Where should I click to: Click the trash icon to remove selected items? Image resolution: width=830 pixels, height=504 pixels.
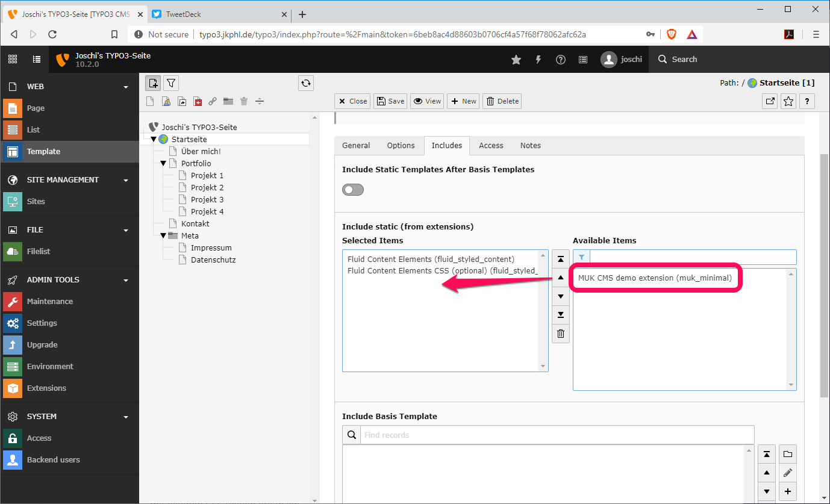point(560,333)
